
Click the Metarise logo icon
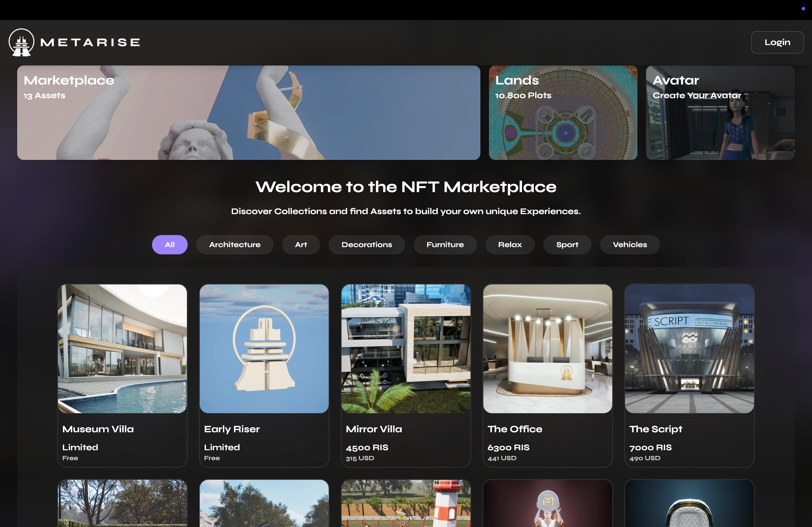[x=21, y=42]
